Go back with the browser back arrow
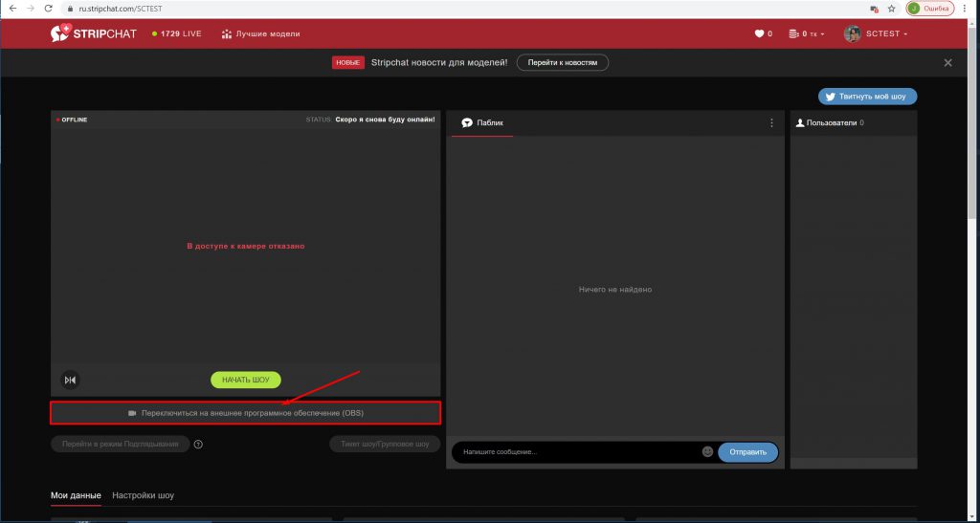 coord(12,9)
